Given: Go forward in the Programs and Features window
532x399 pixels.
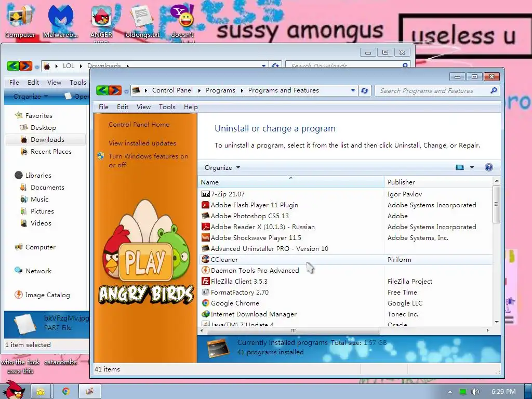Looking at the screenshot, I should (x=115, y=90).
